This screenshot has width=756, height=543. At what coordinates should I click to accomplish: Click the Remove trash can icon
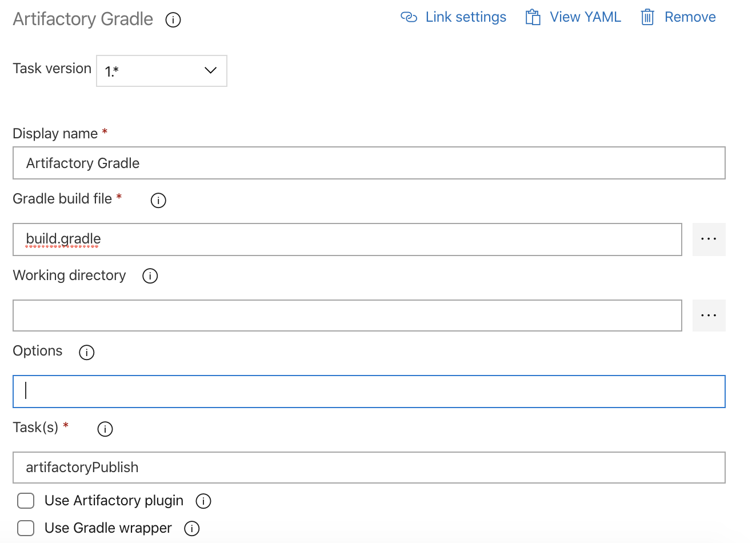coord(647,17)
